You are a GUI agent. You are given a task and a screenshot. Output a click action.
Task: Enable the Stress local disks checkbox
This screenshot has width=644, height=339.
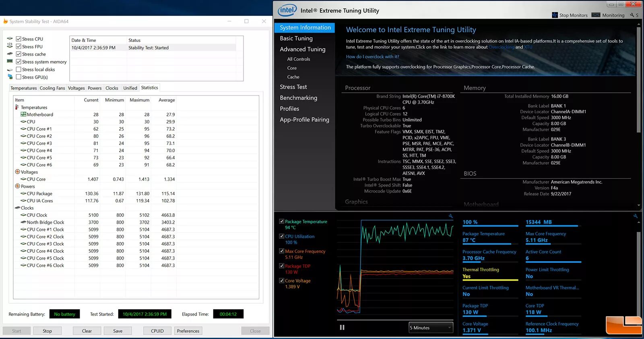[x=19, y=69]
